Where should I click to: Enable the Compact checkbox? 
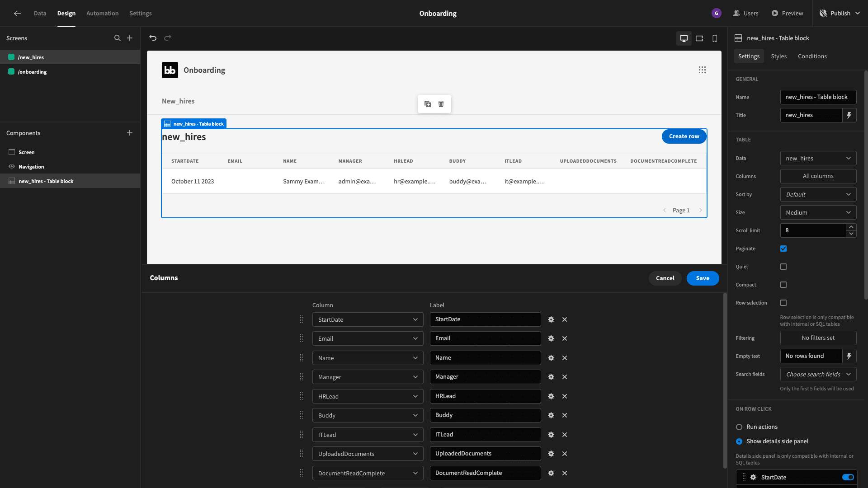tap(783, 285)
